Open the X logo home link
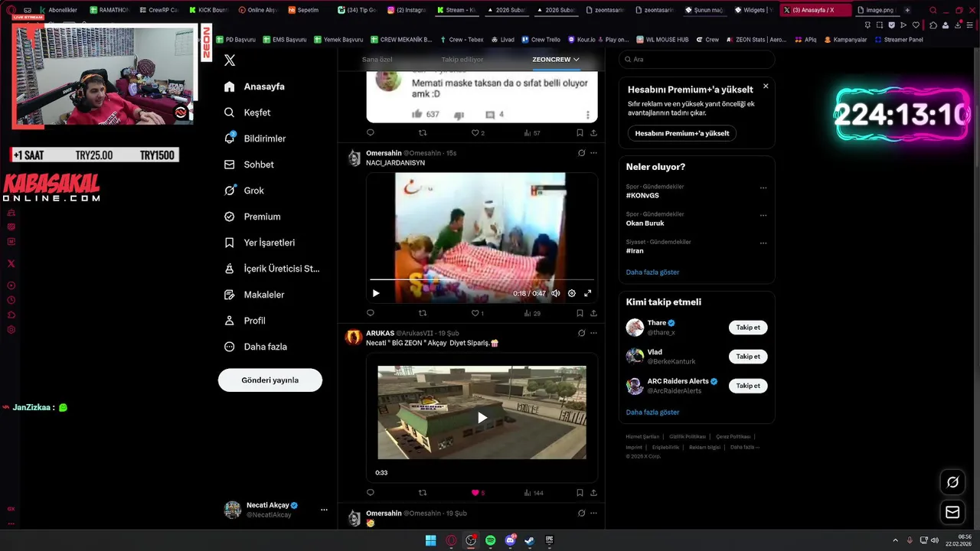The width and height of the screenshot is (980, 551). pyautogui.click(x=230, y=60)
